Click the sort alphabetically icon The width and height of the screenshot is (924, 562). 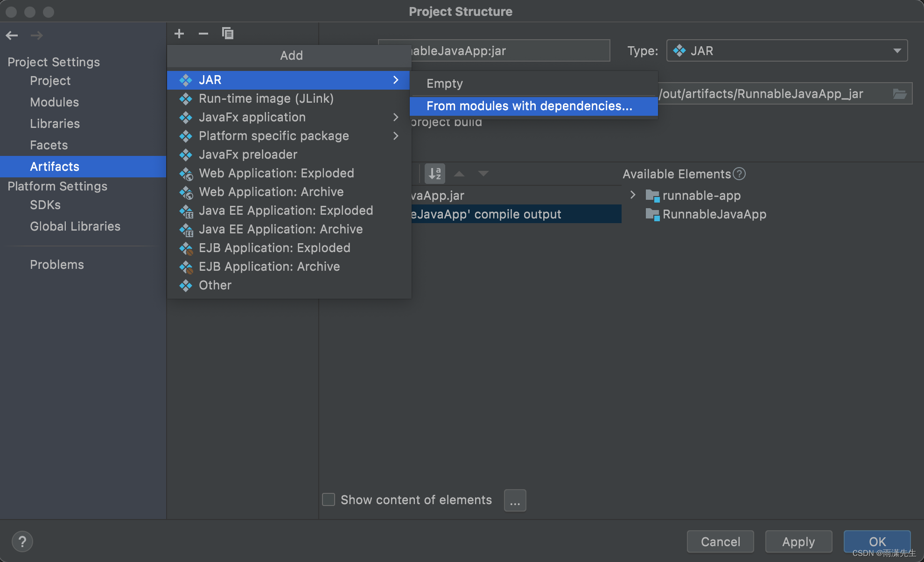(435, 174)
